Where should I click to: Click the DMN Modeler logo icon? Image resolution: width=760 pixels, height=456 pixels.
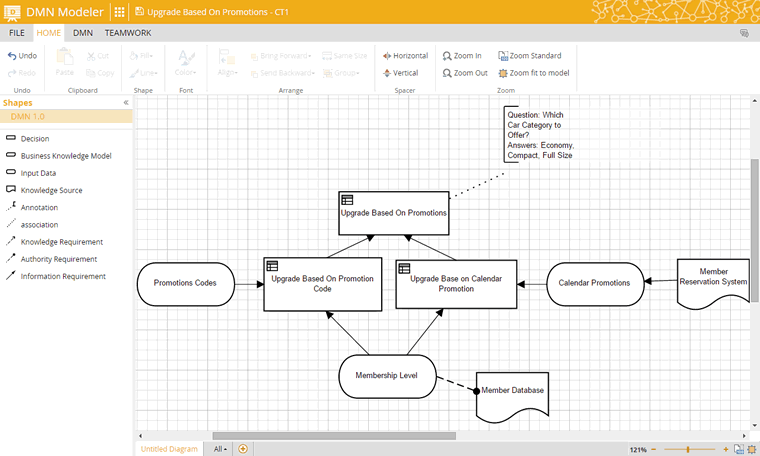12,12
